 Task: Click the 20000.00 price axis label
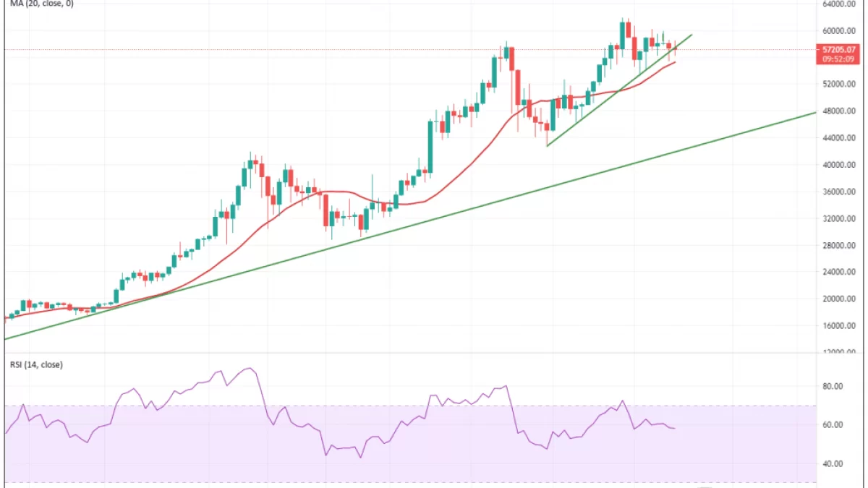(x=841, y=299)
